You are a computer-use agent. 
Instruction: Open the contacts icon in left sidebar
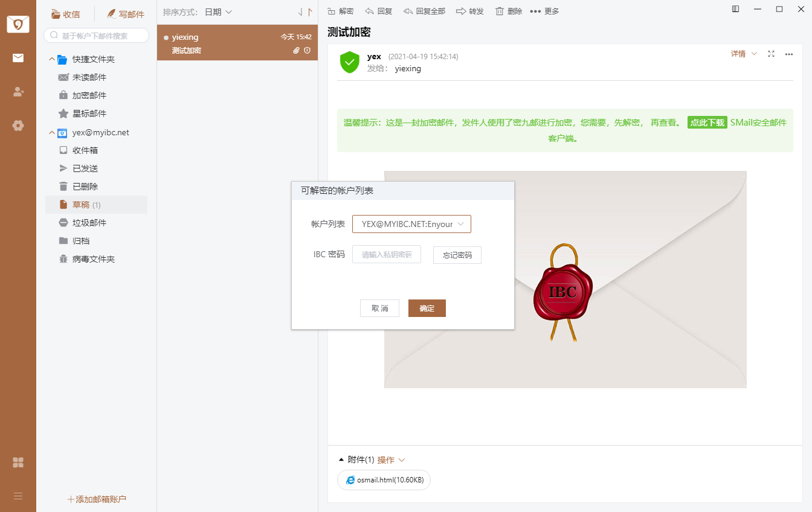click(18, 92)
